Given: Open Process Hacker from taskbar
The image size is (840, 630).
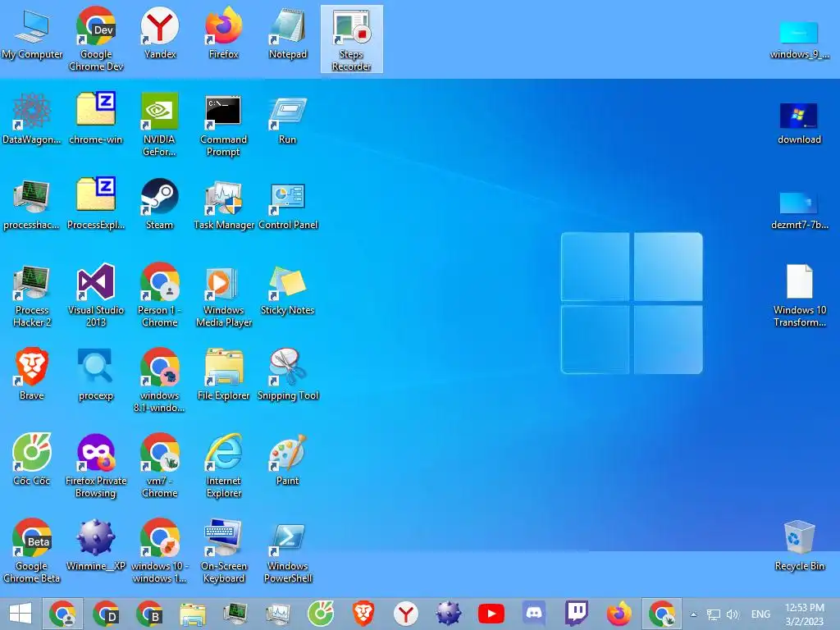Looking at the screenshot, I should pos(235,614).
